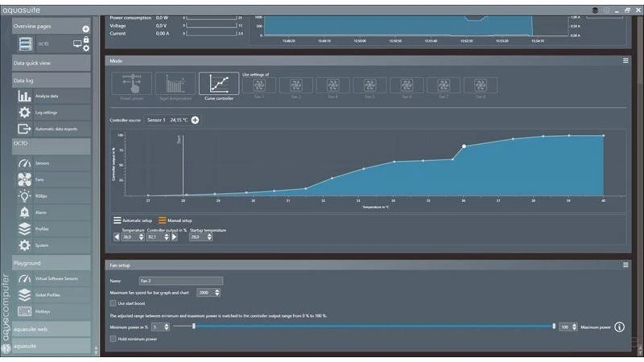Adjust the curve point Temperature stepper
The height and width of the screenshot is (362, 644).
(142, 237)
